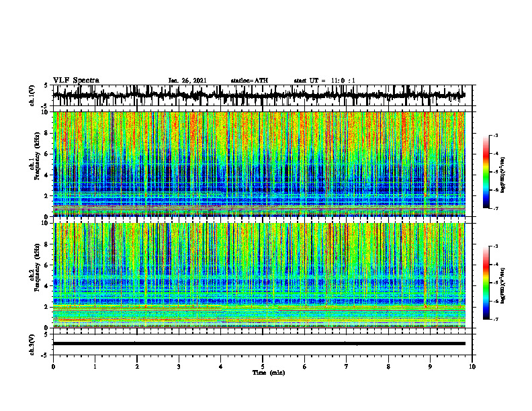This screenshot has height=411, width=532.
Task: Click the "8" kHz tick of ch.1 spectrogram
Action: pos(47,133)
